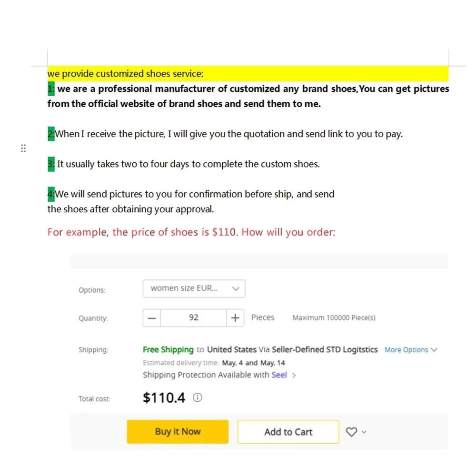Click the quantity input field showing 92
The width and height of the screenshot is (476, 476).
tap(193, 318)
